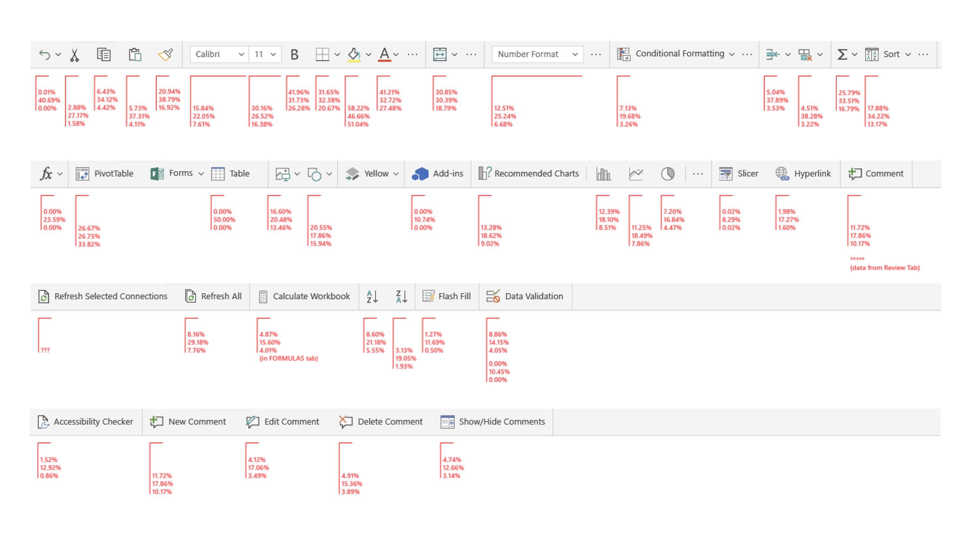The image size is (980, 538).
Task: Click the Paste clipboard icon
Action: [x=135, y=54]
